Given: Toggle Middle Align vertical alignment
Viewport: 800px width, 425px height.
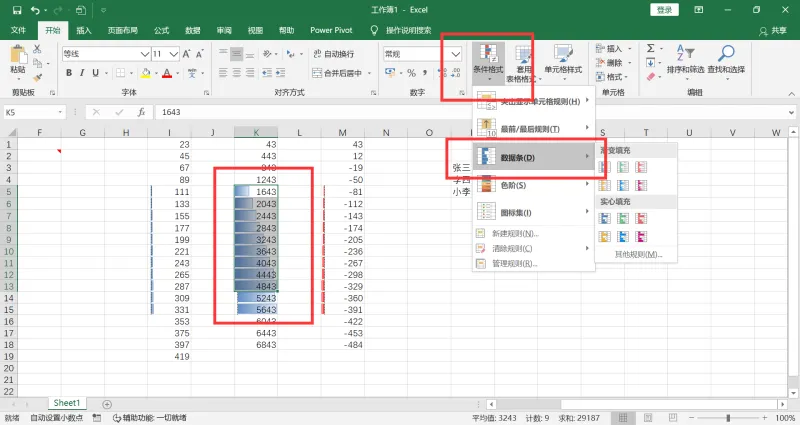Looking at the screenshot, I should point(236,54).
